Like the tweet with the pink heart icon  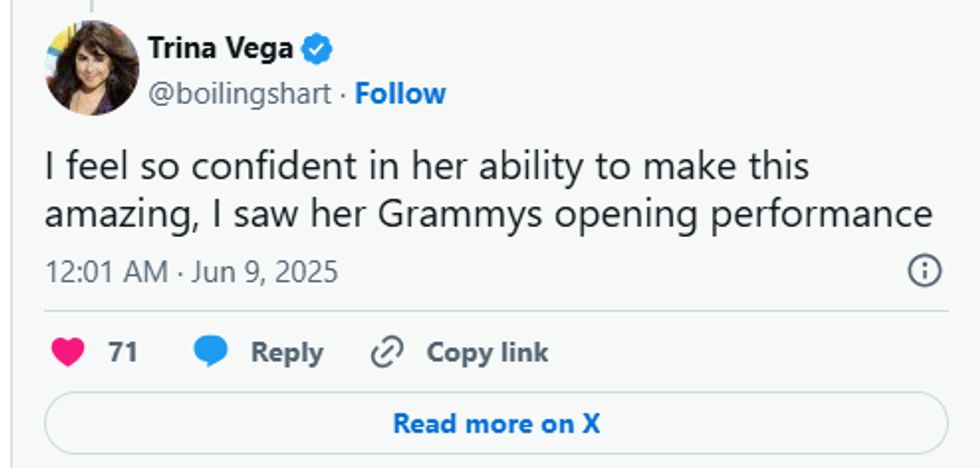68,352
